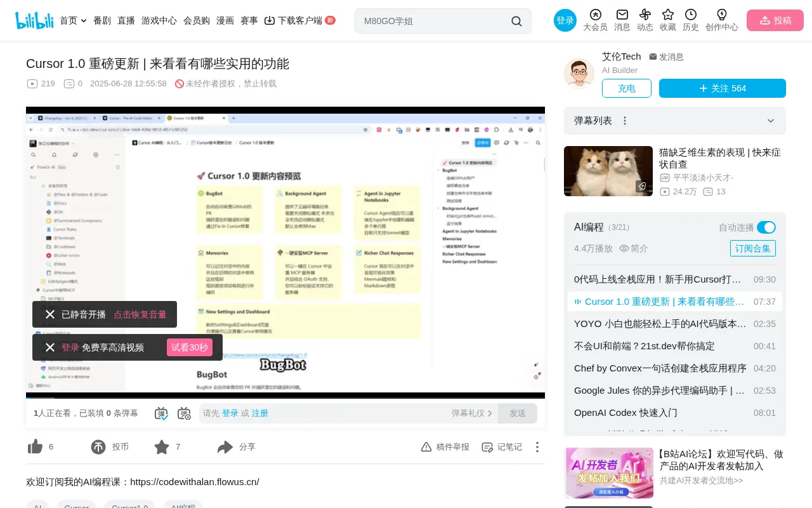Image resolution: width=812 pixels, height=508 pixels.
Task: Open the 弹幕礼仪 chevron link
Action: tap(472, 413)
